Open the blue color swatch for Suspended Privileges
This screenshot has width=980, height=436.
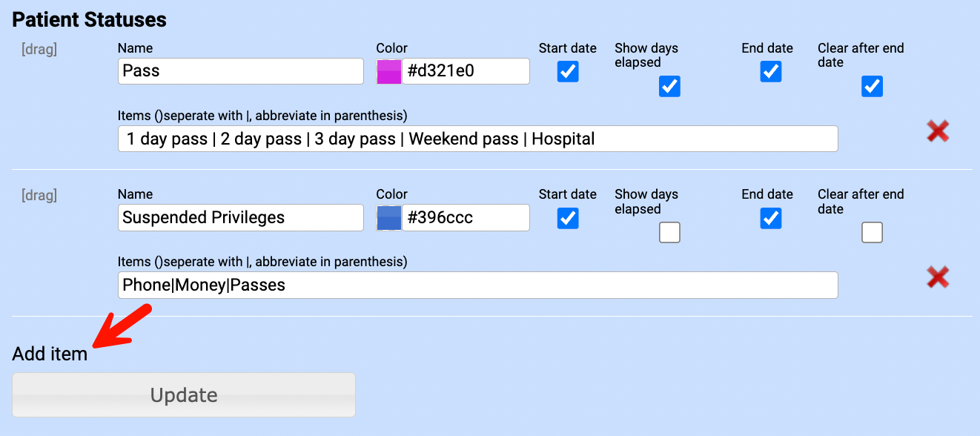coord(389,218)
